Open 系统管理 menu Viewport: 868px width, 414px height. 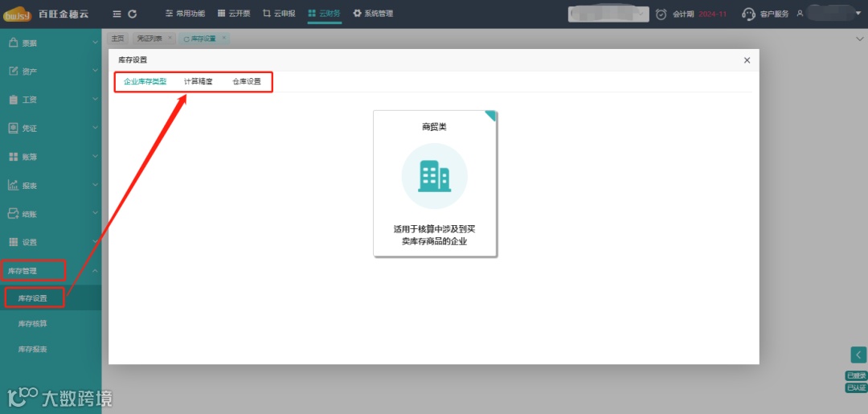(373, 14)
